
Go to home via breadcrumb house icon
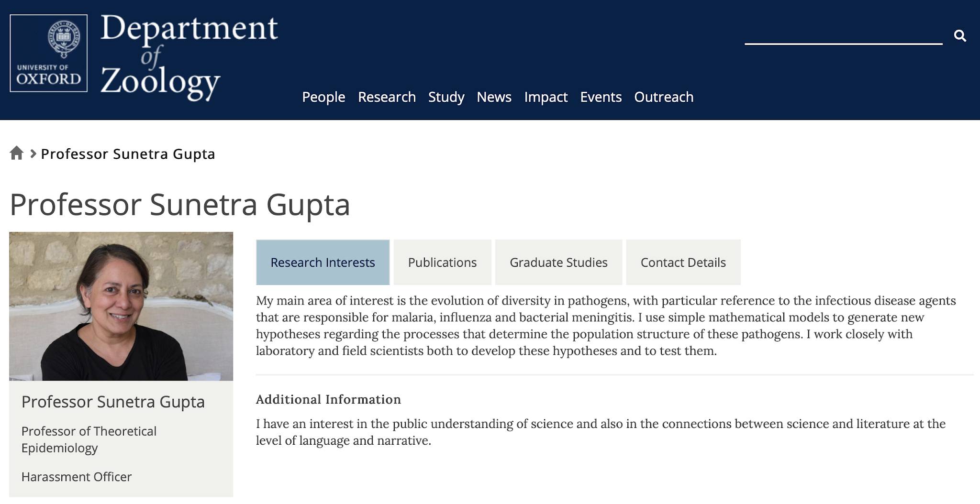click(17, 153)
